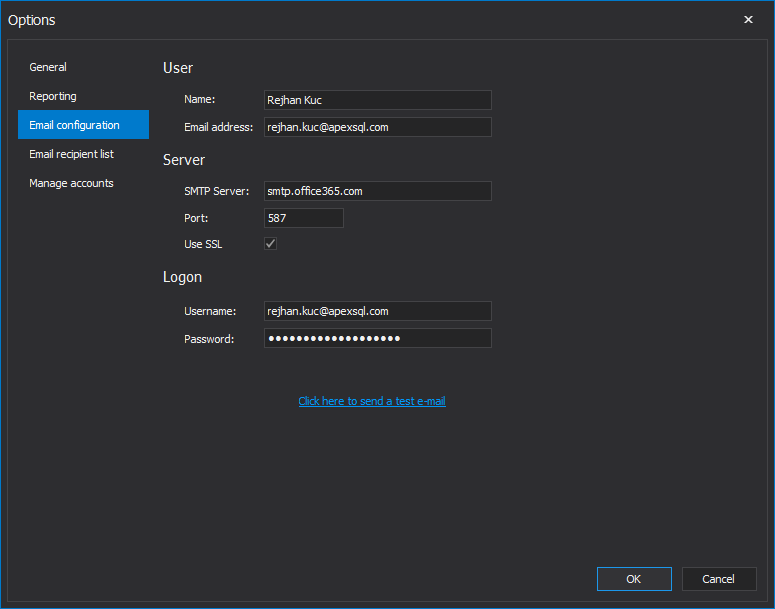Click the Email address label
Screen dimensions: 775x609
(218, 128)
